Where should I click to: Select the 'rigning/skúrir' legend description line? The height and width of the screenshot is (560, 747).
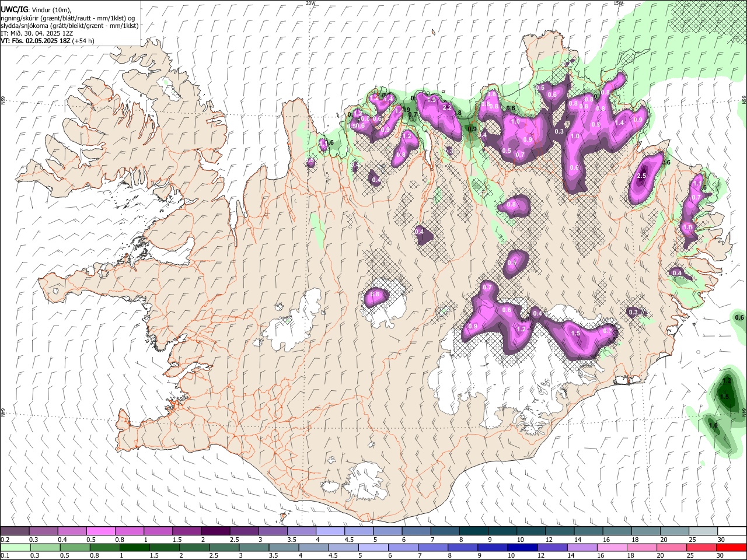tap(68, 18)
